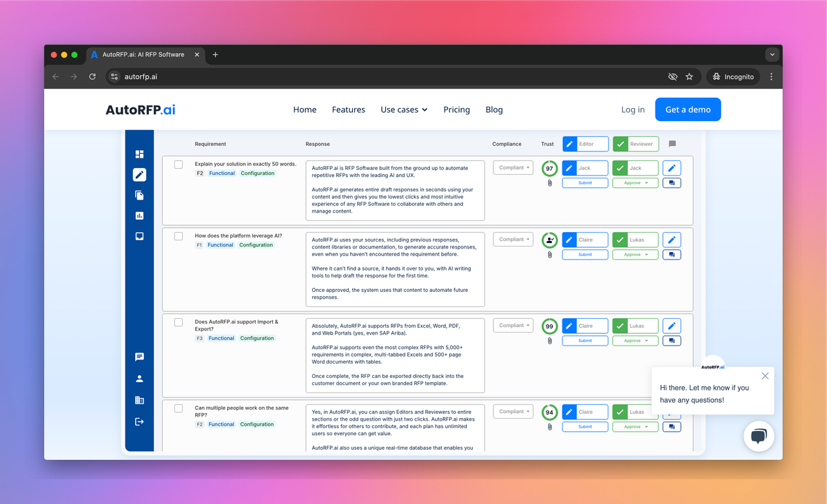Go to the Home navigation item
Image resolution: width=827 pixels, height=504 pixels.
(305, 109)
